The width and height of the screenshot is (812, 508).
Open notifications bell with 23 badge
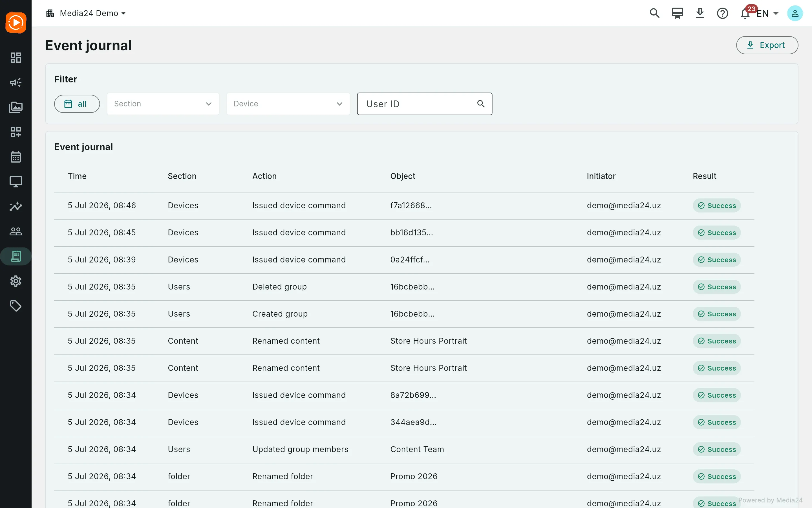point(745,14)
